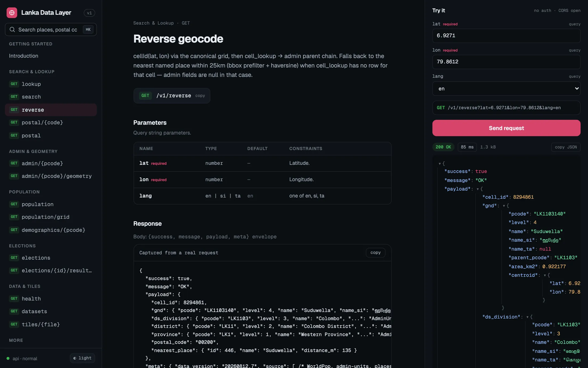This screenshot has width=588, height=368.
Task: Open the population endpoint
Action: tap(51, 204)
